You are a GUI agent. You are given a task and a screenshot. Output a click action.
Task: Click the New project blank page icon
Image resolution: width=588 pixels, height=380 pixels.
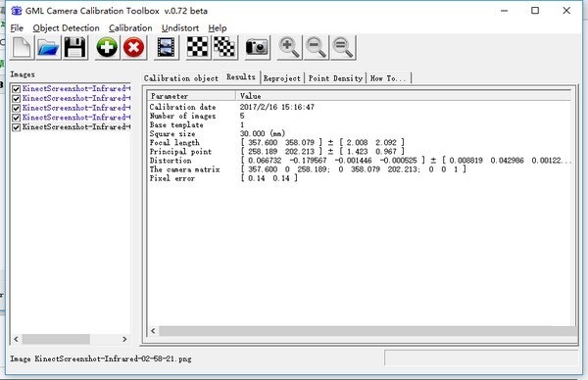click(22, 48)
